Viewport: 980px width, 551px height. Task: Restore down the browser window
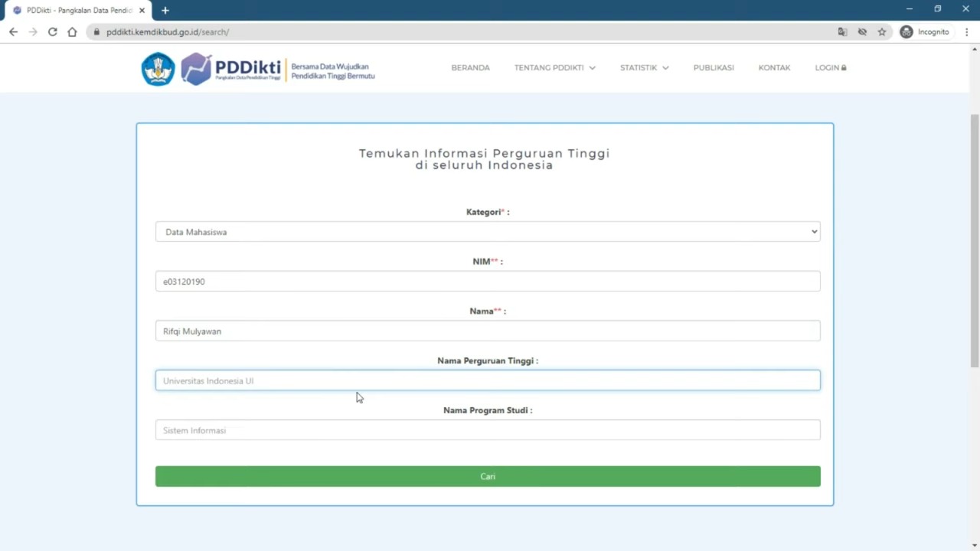tap(937, 9)
